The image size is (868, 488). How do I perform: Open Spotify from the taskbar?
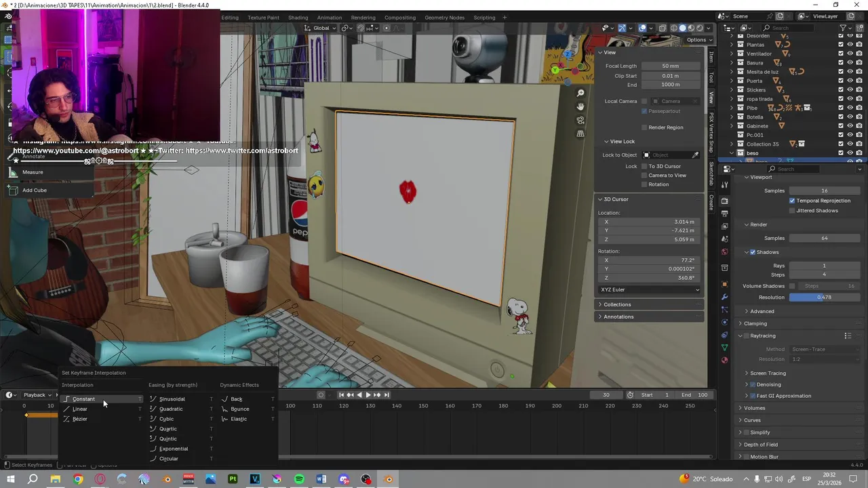(x=299, y=479)
